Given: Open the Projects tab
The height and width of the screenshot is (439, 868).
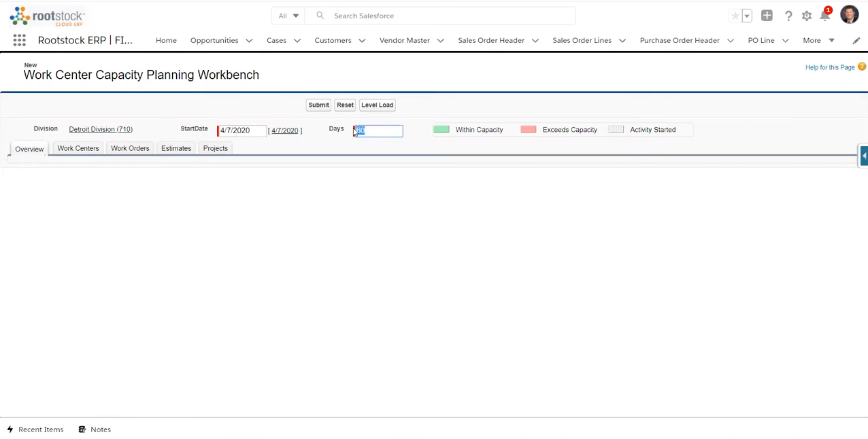Looking at the screenshot, I should tap(215, 148).
